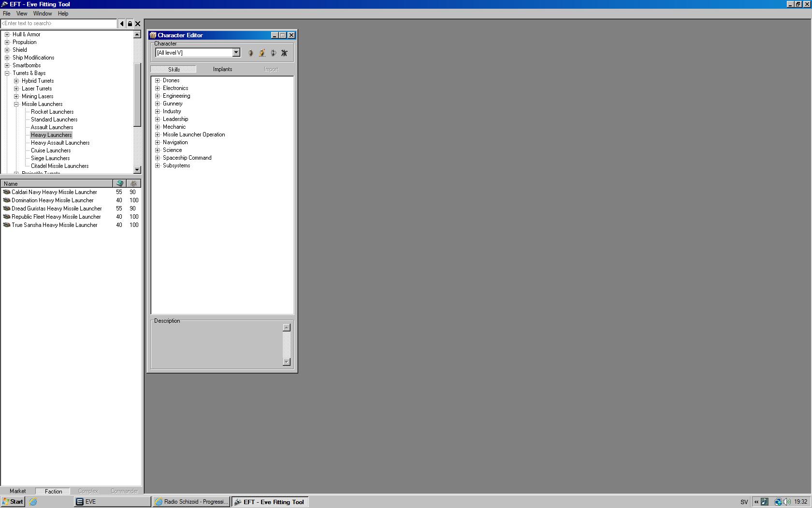
Task: Switch to the EVE taskbar button
Action: click(112, 502)
